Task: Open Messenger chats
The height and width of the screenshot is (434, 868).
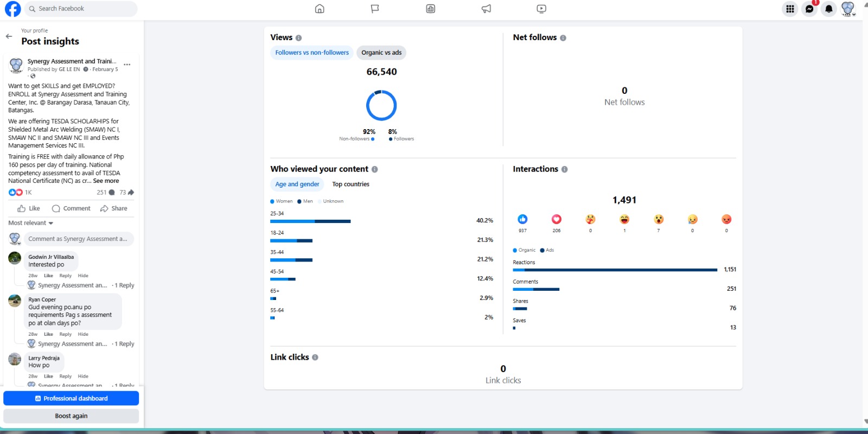Action: pos(809,9)
